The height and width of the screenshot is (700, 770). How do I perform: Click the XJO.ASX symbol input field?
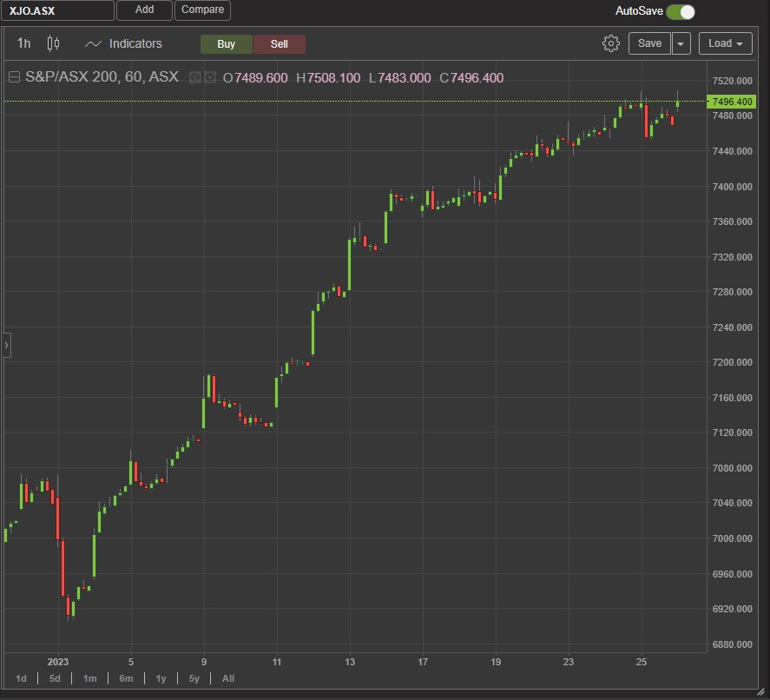pos(56,10)
